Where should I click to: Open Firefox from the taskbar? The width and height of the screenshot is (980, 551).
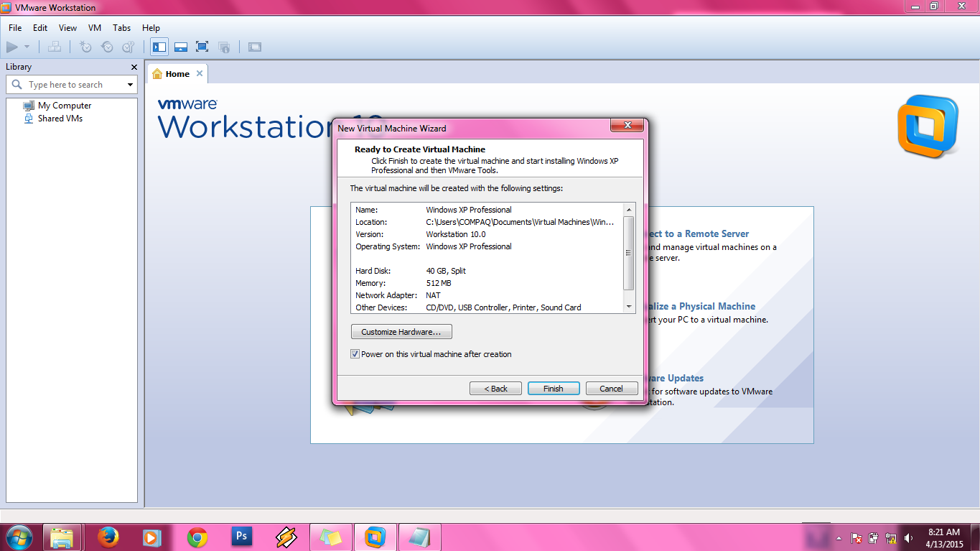pyautogui.click(x=108, y=537)
